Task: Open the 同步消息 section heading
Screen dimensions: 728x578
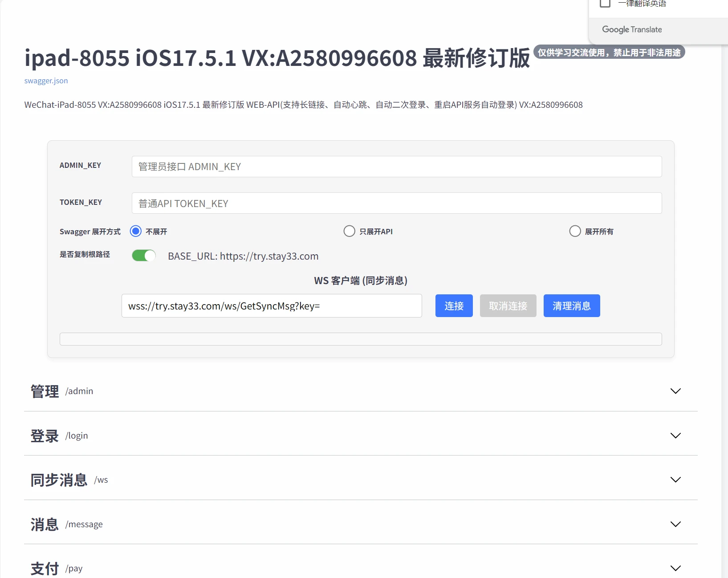Action: click(59, 480)
